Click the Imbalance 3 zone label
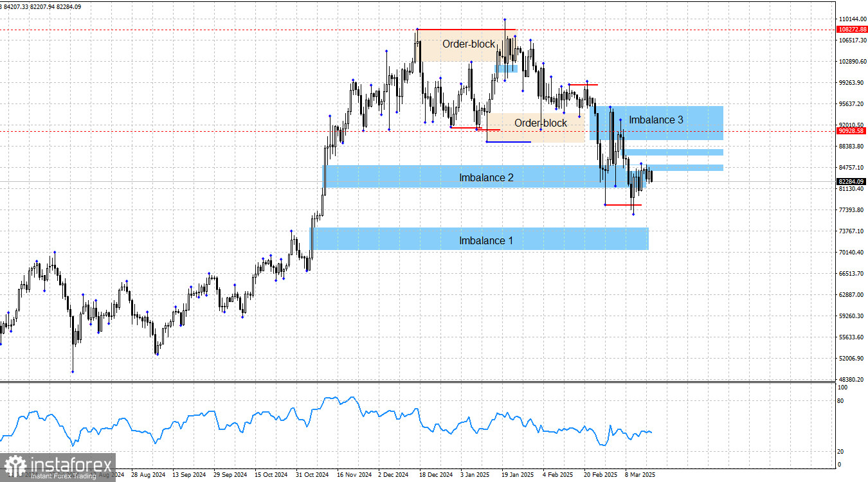Image resolution: width=868 pixels, height=482 pixels. [656, 120]
